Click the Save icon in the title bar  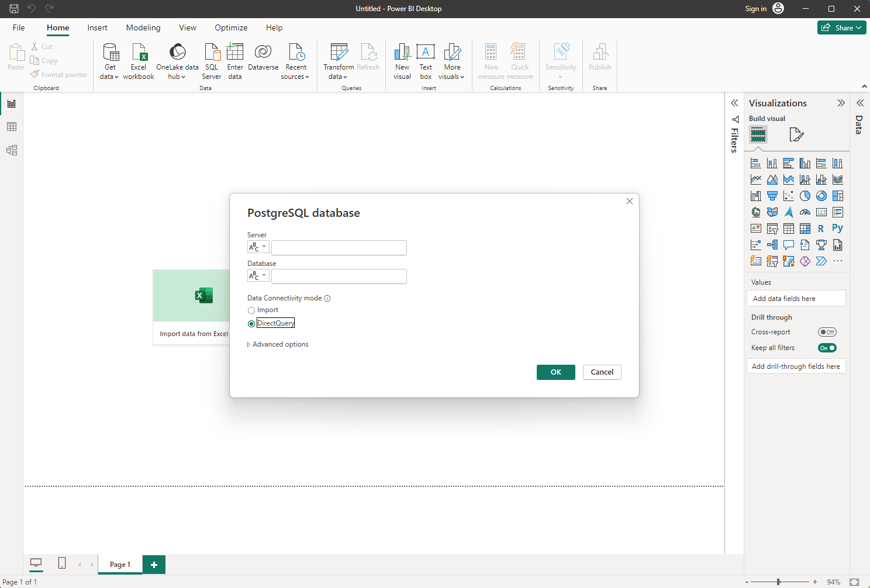click(x=14, y=9)
